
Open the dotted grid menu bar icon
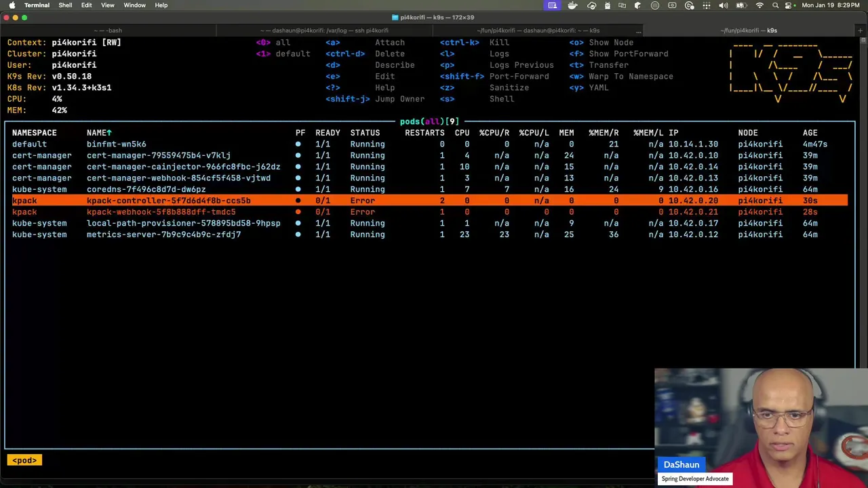click(707, 5)
